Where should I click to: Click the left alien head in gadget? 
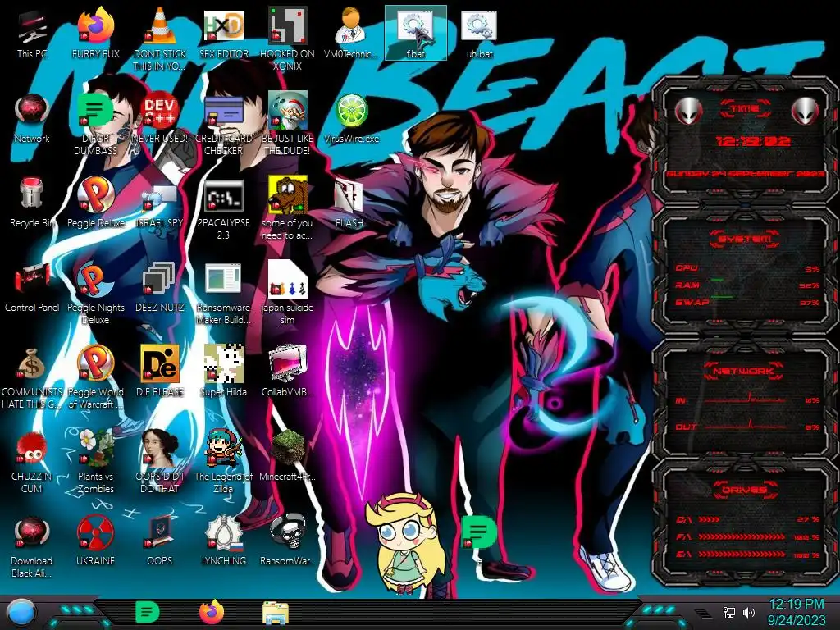pos(689,111)
